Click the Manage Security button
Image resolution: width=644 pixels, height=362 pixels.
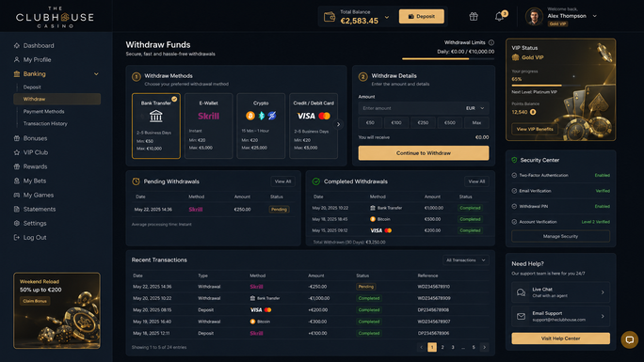point(560,236)
